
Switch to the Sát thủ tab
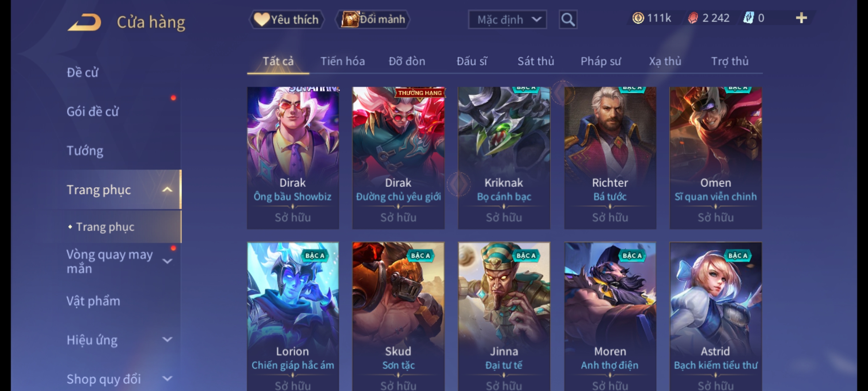tap(536, 61)
